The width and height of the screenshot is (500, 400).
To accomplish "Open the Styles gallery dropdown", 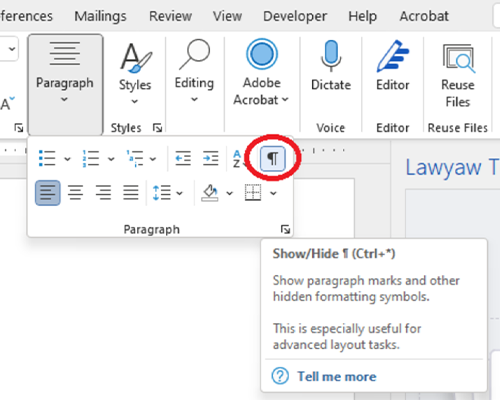I will click(135, 73).
